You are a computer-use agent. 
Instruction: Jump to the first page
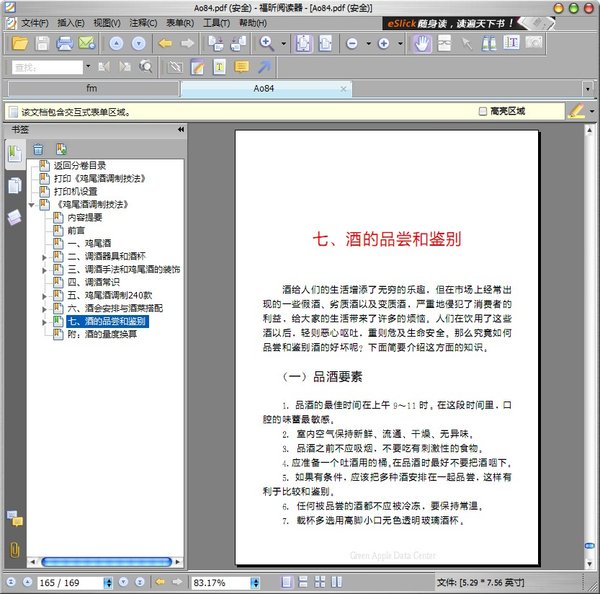[11, 582]
